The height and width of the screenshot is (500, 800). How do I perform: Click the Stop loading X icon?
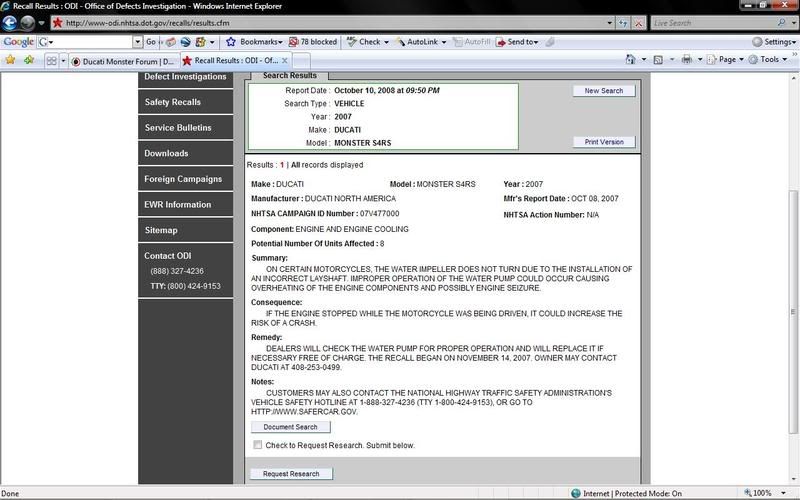click(x=638, y=22)
